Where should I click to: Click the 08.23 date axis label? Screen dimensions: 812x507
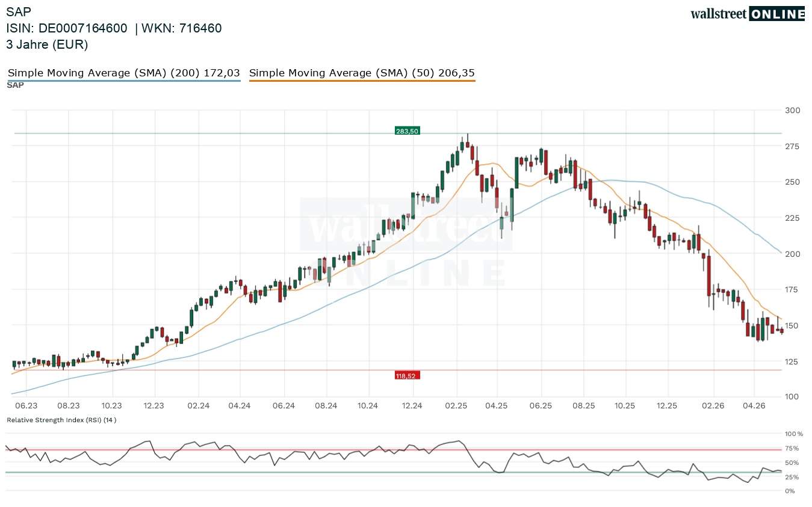pyautogui.click(x=69, y=407)
